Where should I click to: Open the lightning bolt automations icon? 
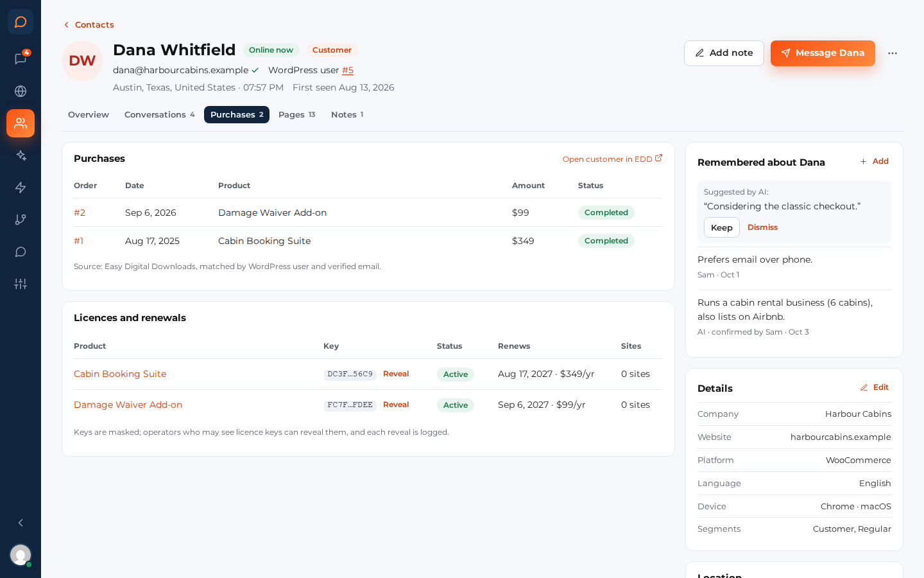(21, 188)
